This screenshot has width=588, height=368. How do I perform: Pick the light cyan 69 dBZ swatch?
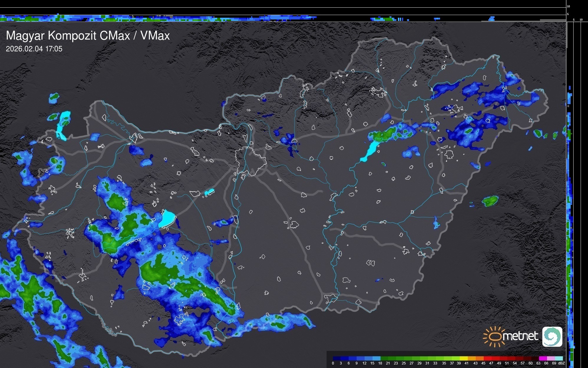click(559, 359)
